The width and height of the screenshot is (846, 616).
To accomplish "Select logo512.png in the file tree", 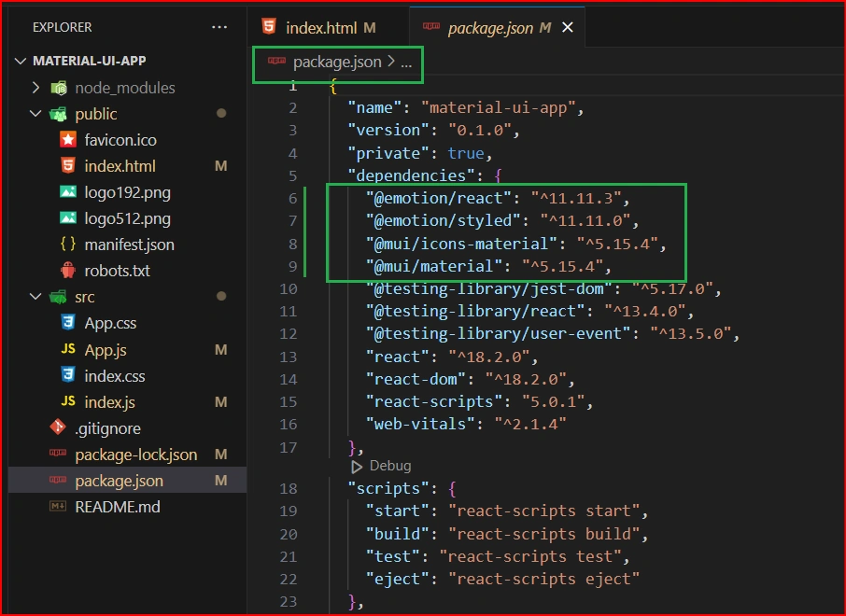I will click(127, 218).
